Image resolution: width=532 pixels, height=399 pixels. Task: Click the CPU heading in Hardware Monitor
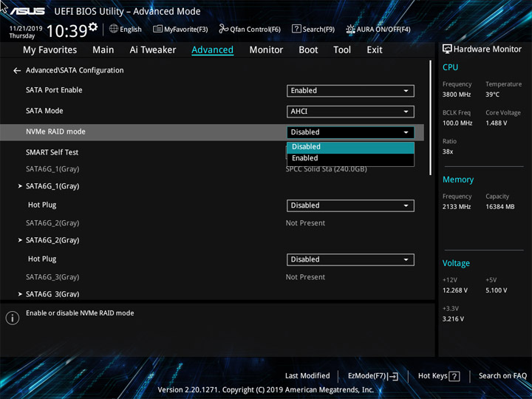[x=450, y=67]
